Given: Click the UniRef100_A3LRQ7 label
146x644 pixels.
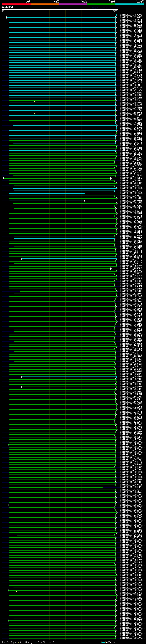Looking at the screenshot, I should 131,198.
